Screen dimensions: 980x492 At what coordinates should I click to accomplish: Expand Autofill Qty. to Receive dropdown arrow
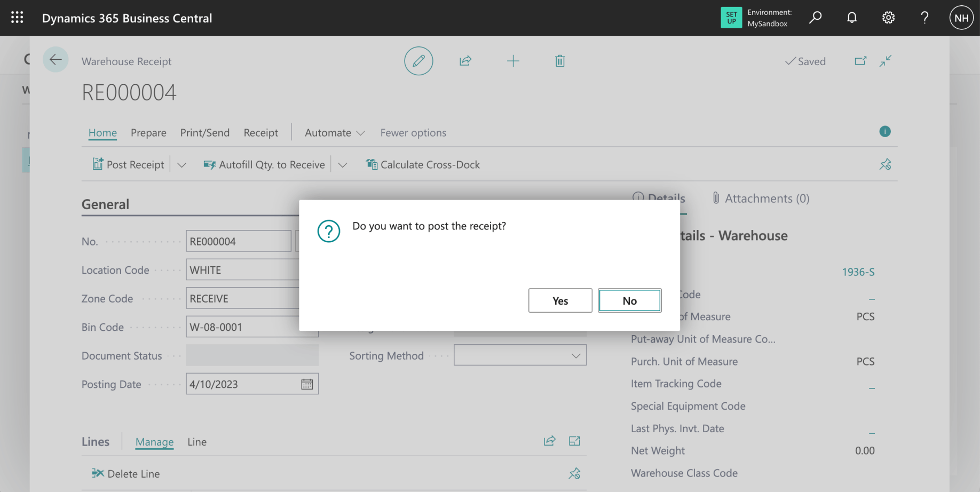pos(343,165)
